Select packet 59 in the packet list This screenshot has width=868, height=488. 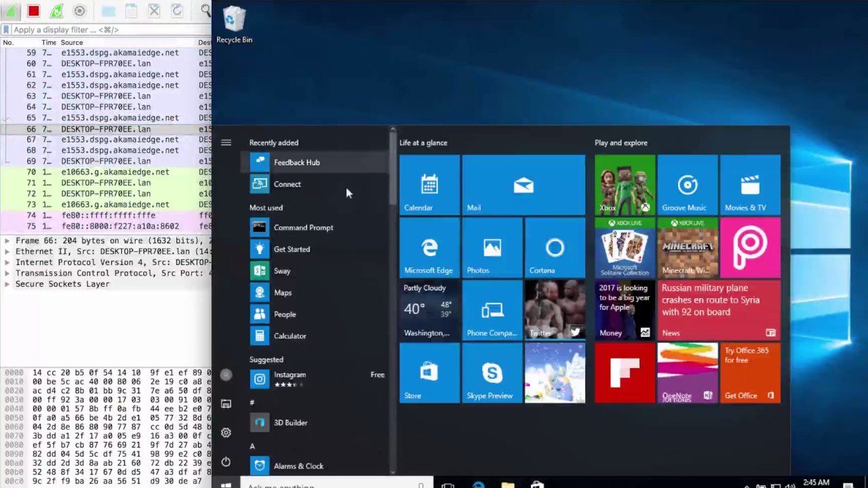[106, 53]
